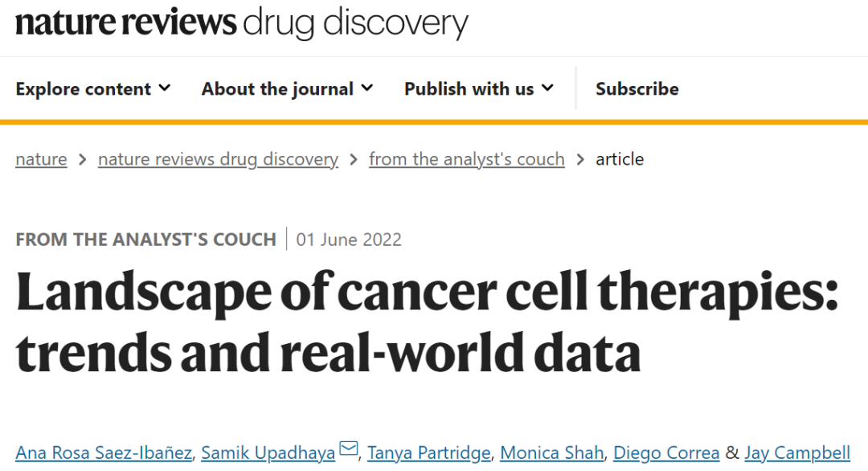Viewport: 868px width, 471px height.
Task: Click the nature reviews drug discovery logo
Action: tap(242, 23)
